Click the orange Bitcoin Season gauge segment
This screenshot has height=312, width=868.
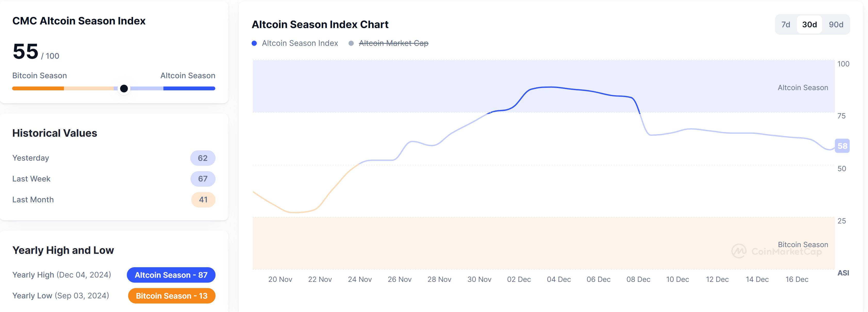[38, 89]
